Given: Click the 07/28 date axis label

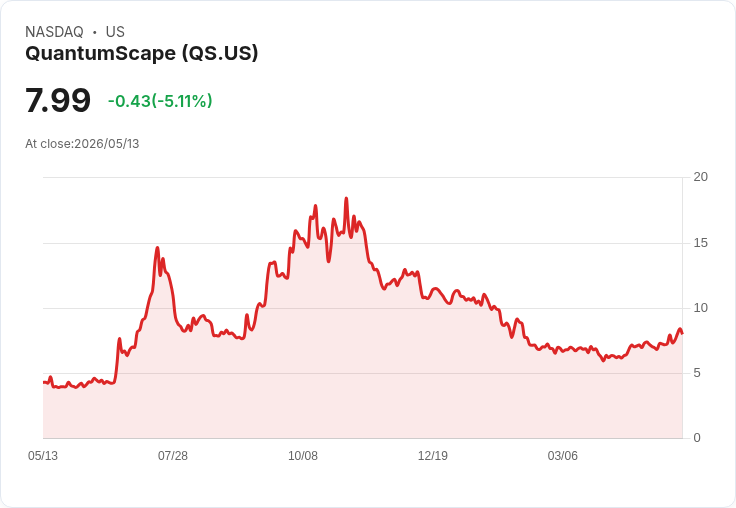Looking at the screenshot, I should click(173, 455).
